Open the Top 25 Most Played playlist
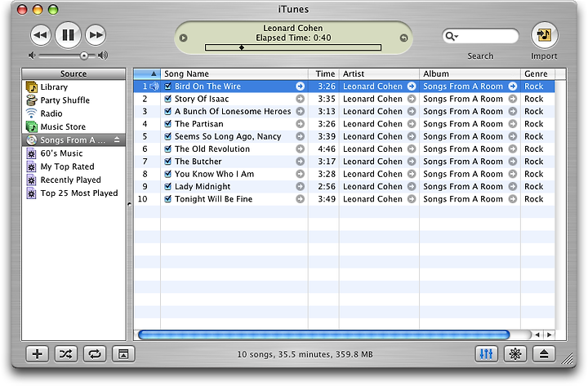588x386 pixels. tap(73, 193)
